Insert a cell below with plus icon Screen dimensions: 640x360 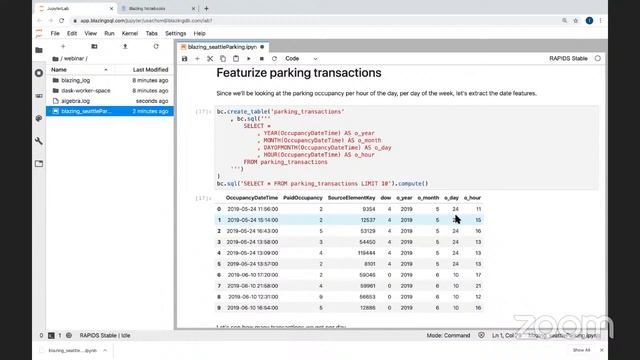[197, 59]
